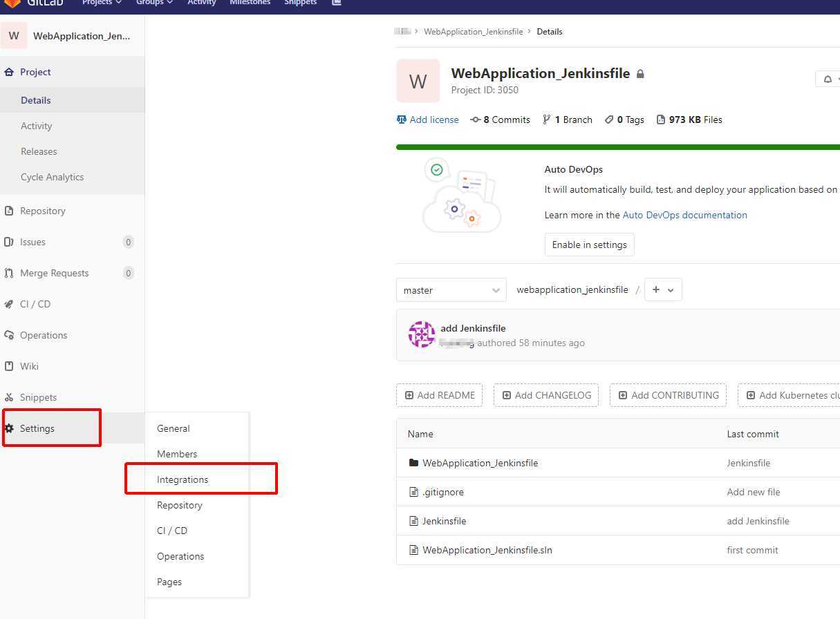This screenshot has width=840, height=619.
Task: Click the lock icon beside project title
Action: click(x=640, y=74)
